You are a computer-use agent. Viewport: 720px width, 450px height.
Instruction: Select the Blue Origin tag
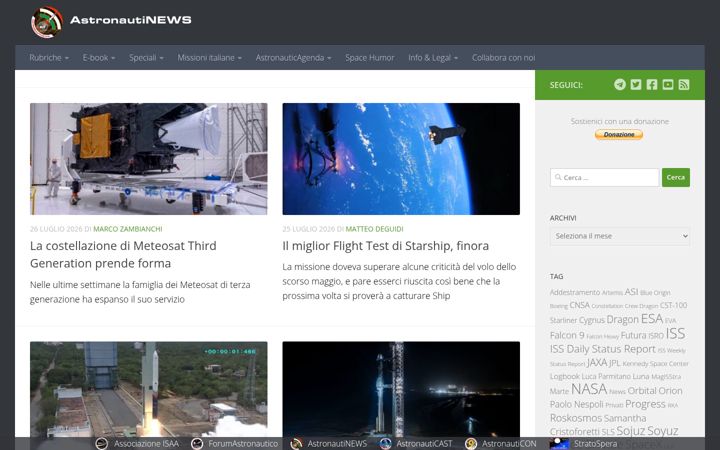tap(655, 293)
